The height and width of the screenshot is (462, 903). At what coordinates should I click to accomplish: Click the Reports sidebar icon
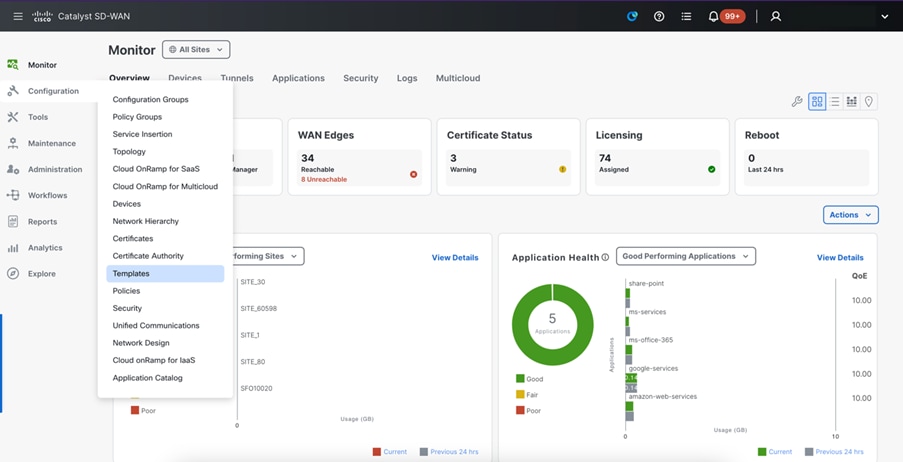coord(13,221)
